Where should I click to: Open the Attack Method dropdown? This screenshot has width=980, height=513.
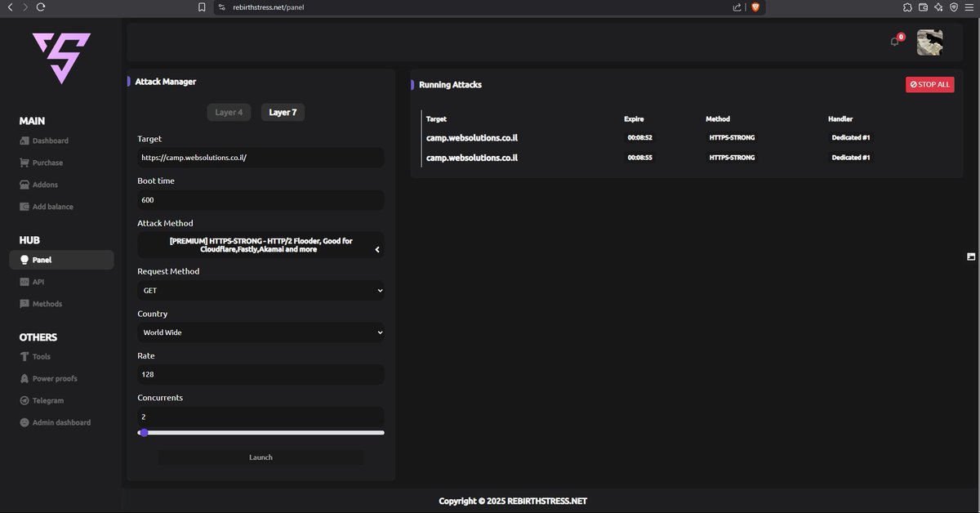pos(261,245)
